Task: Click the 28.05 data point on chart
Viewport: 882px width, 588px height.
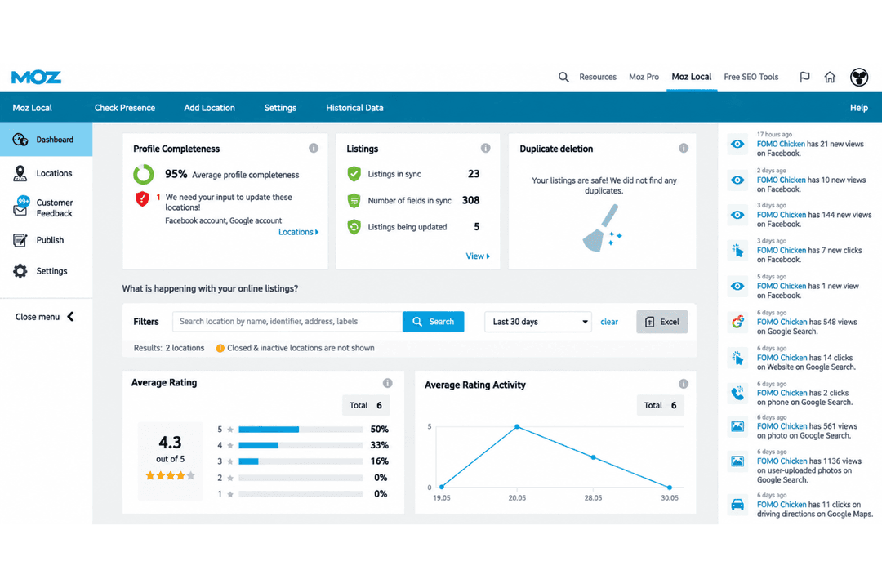Action: click(x=594, y=457)
